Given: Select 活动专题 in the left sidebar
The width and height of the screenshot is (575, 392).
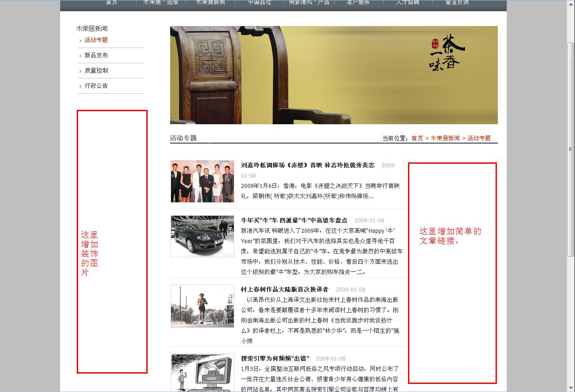Looking at the screenshot, I should [96, 40].
